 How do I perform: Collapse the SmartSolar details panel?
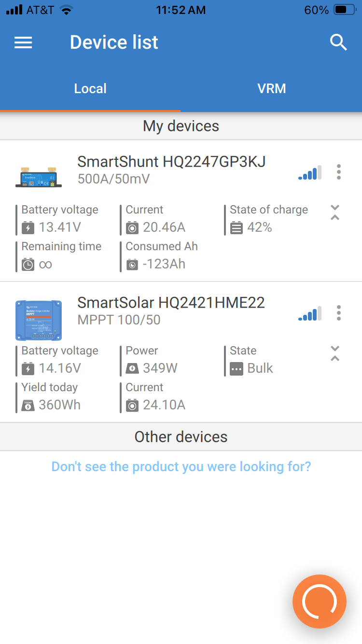pyautogui.click(x=335, y=353)
